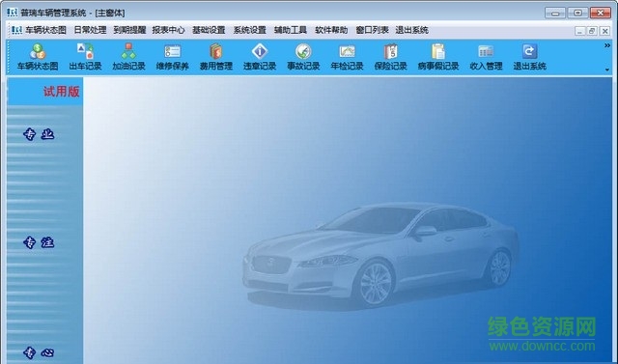Screen dimensions: 618x364
Task: Open the 系统设置 menu
Action: 250,30
